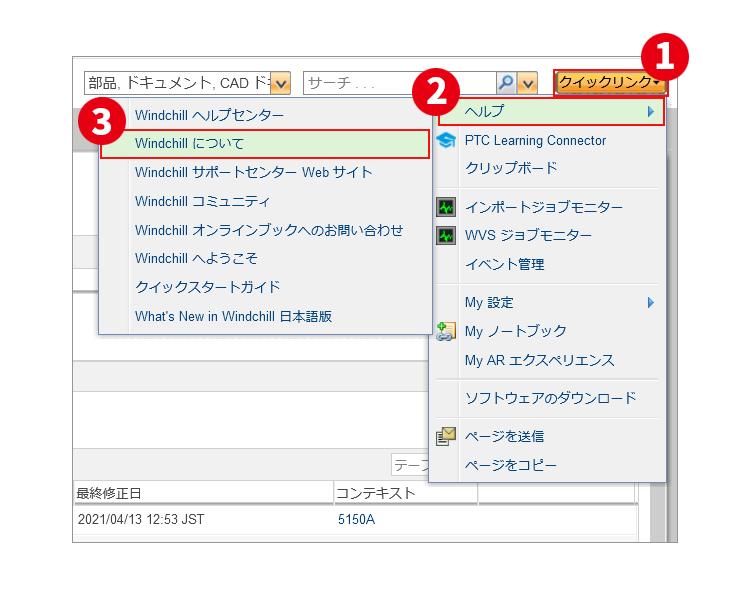Open インポートジョブモニター menu entry

point(544,207)
